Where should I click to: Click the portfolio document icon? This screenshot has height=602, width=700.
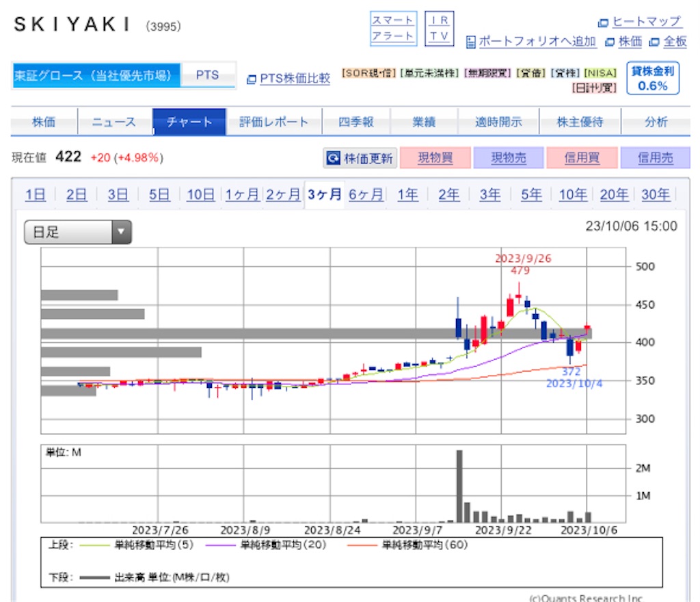point(470,42)
